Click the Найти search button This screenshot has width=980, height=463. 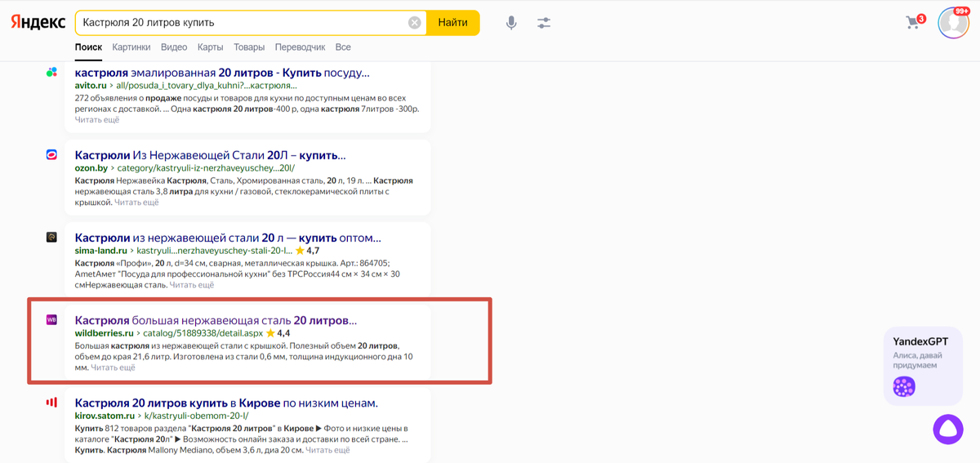pyautogui.click(x=453, y=23)
